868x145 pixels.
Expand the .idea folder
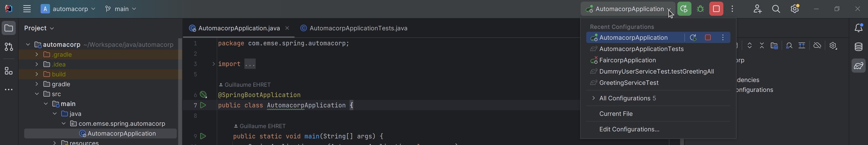click(x=37, y=64)
